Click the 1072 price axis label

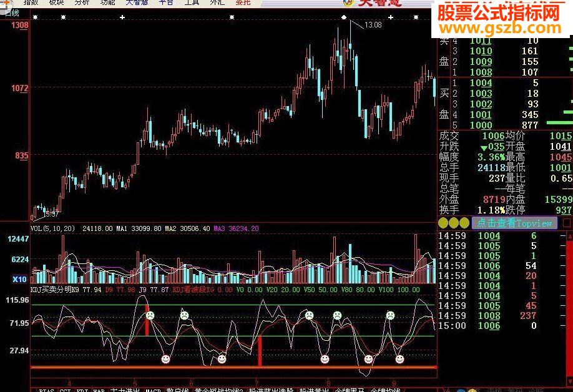(x=20, y=88)
